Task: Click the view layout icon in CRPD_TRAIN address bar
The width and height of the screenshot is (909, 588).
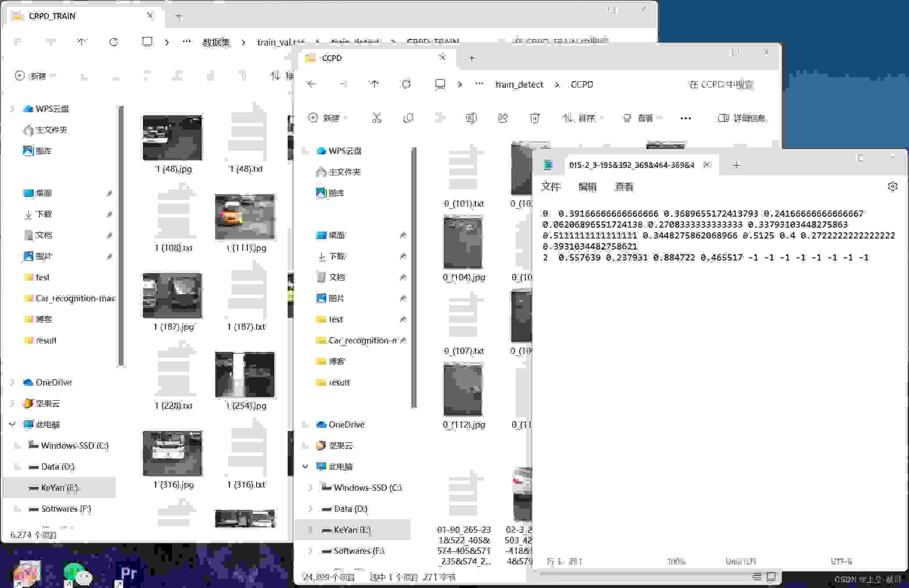Action: (x=147, y=42)
